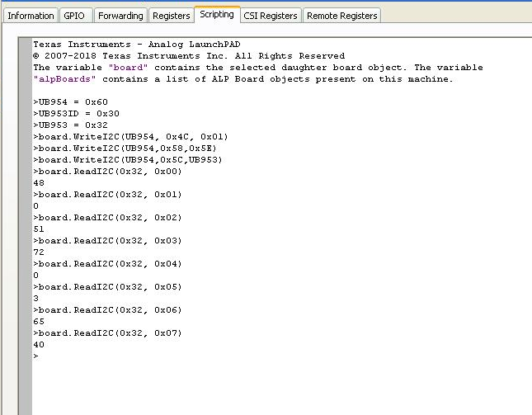This screenshot has height=415, width=532.
Task: Open the Remote Registers tab
Action: tap(341, 16)
